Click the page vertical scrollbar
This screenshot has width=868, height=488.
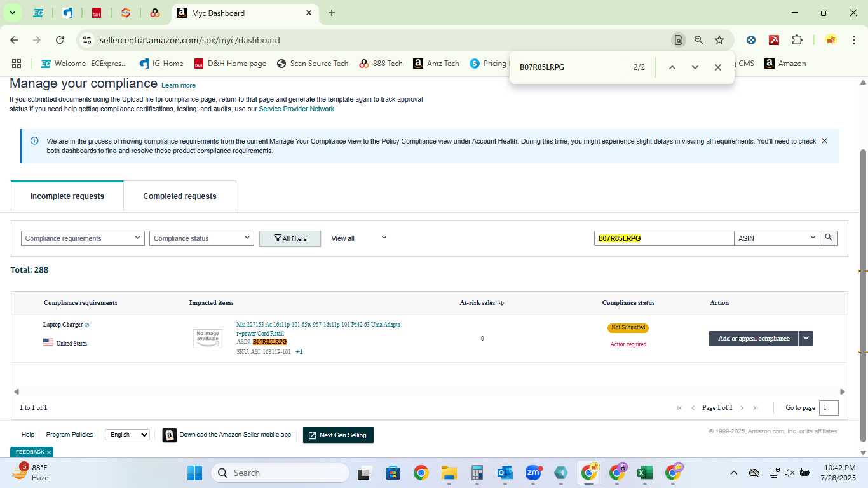tap(863, 295)
